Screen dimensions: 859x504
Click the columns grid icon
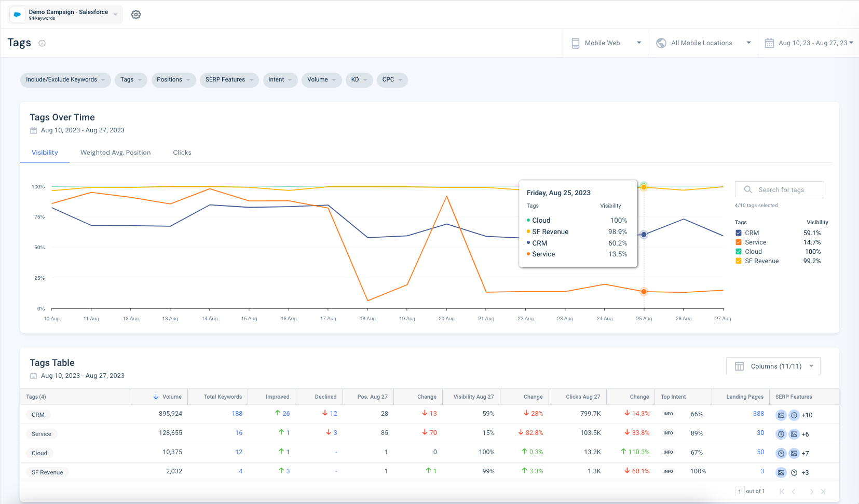(739, 366)
